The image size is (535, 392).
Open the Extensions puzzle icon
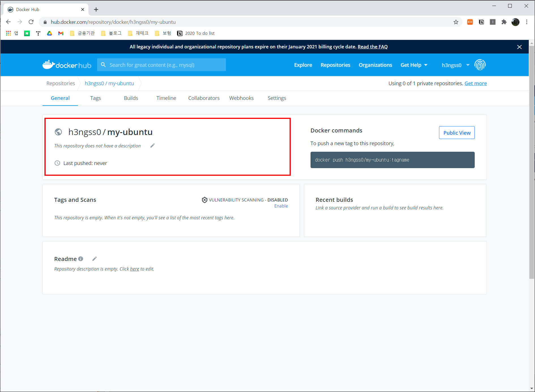pyautogui.click(x=504, y=22)
